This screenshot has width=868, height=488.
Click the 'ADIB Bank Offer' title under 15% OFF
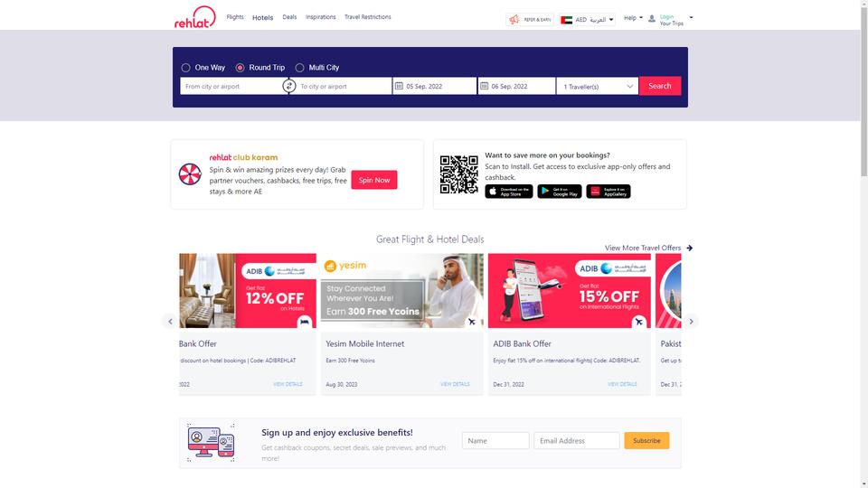[x=522, y=343]
